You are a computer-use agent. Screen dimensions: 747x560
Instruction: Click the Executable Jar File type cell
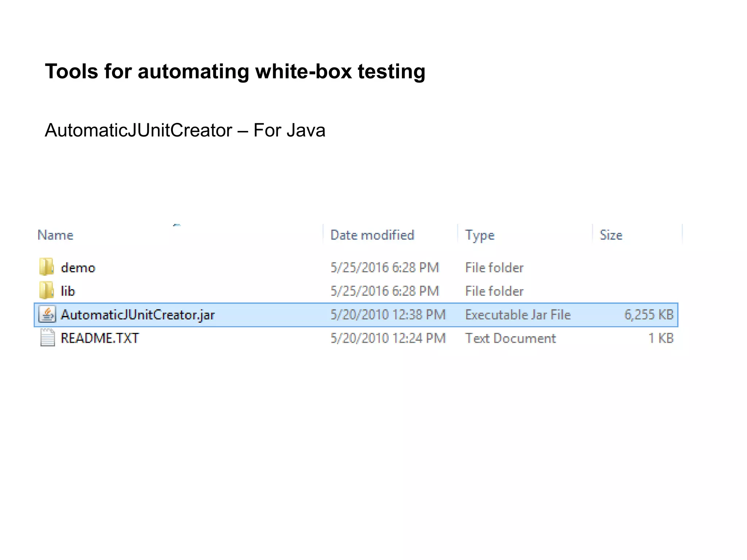[518, 315]
